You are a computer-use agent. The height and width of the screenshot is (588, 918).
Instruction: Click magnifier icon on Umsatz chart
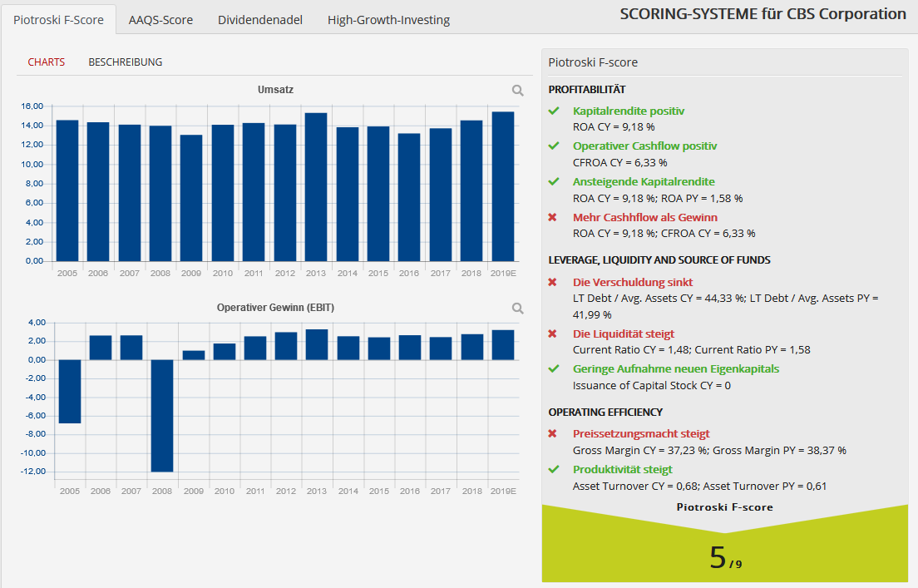tap(517, 90)
